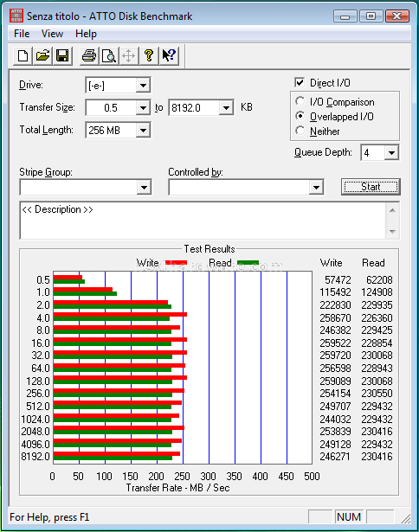The width and height of the screenshot is (419, 532).
Task: Click the green Read legend swatch
Action: (x=248, y=263)
